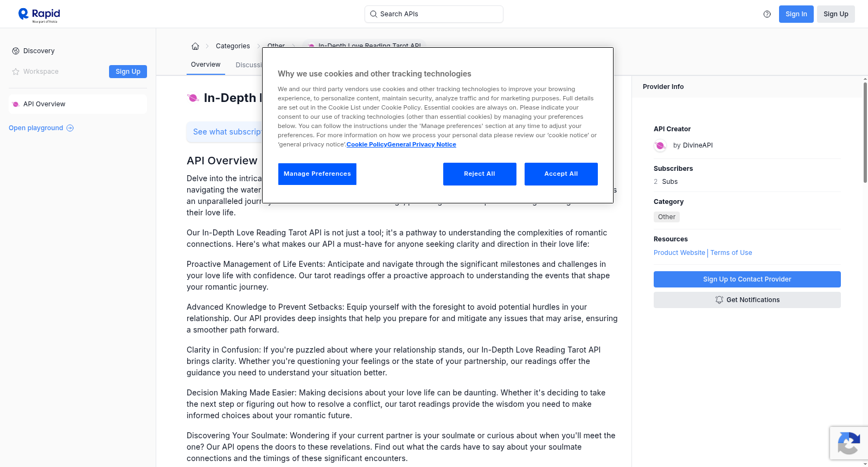
Task: Click the sidebar Sign Up button
Action: (128, 72)
